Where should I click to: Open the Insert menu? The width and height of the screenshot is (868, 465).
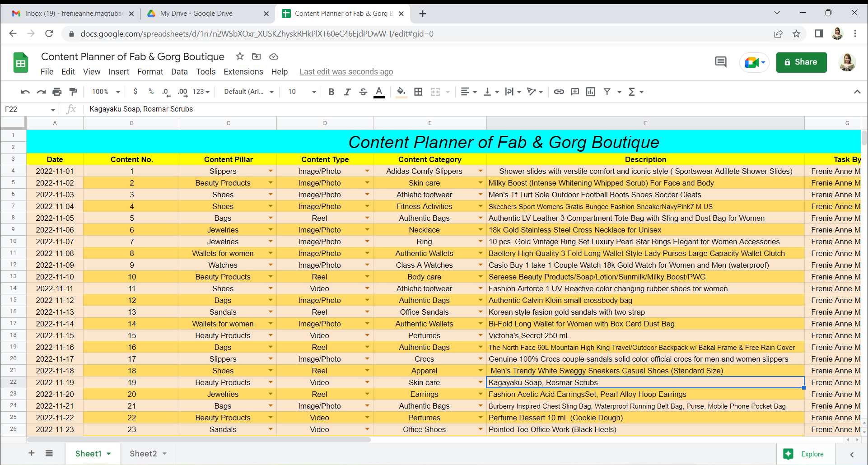119,72
